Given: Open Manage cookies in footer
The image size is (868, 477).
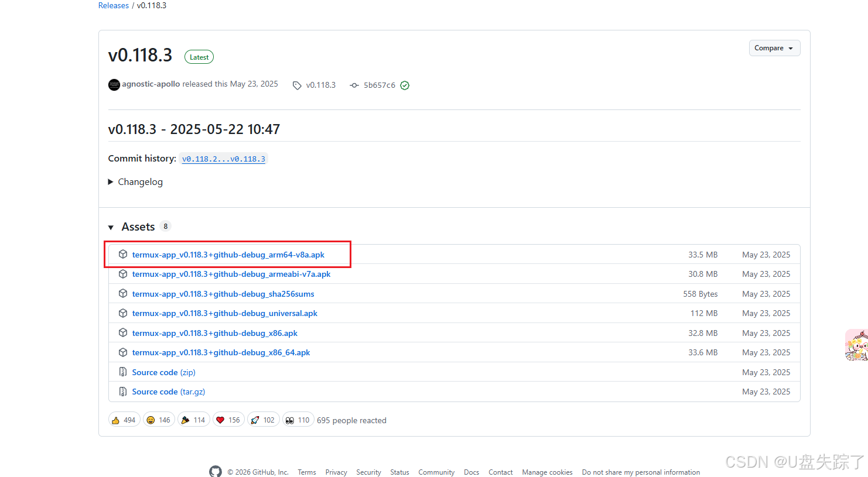Looking at the screenshot, I should pyautogui.click(x=547, y=472).
